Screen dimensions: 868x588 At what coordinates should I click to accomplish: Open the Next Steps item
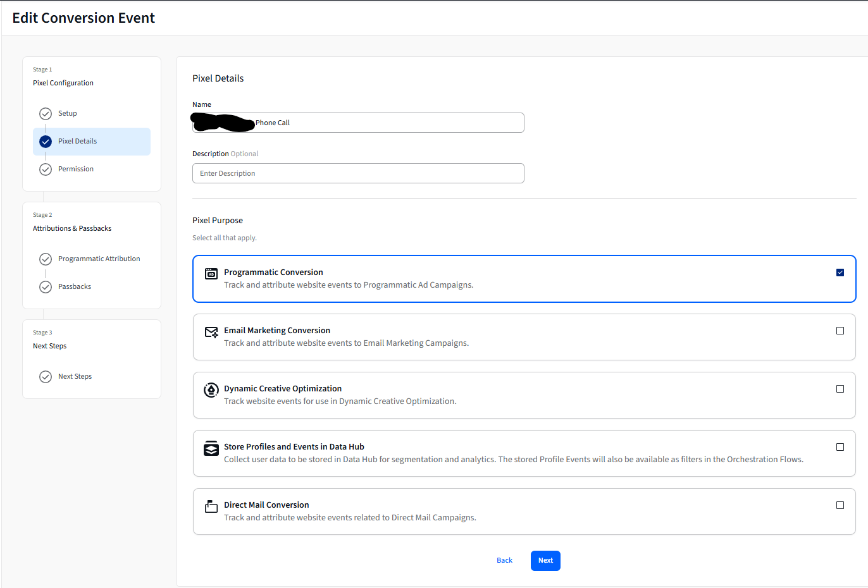coord(75,377)
